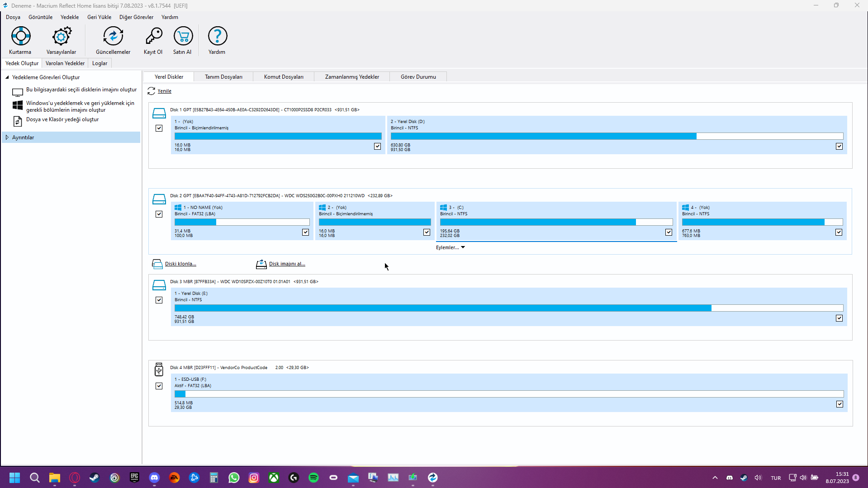Select the Disk 3 drive icon
This screenshot has width=868, height=488.
pos(159,285)
